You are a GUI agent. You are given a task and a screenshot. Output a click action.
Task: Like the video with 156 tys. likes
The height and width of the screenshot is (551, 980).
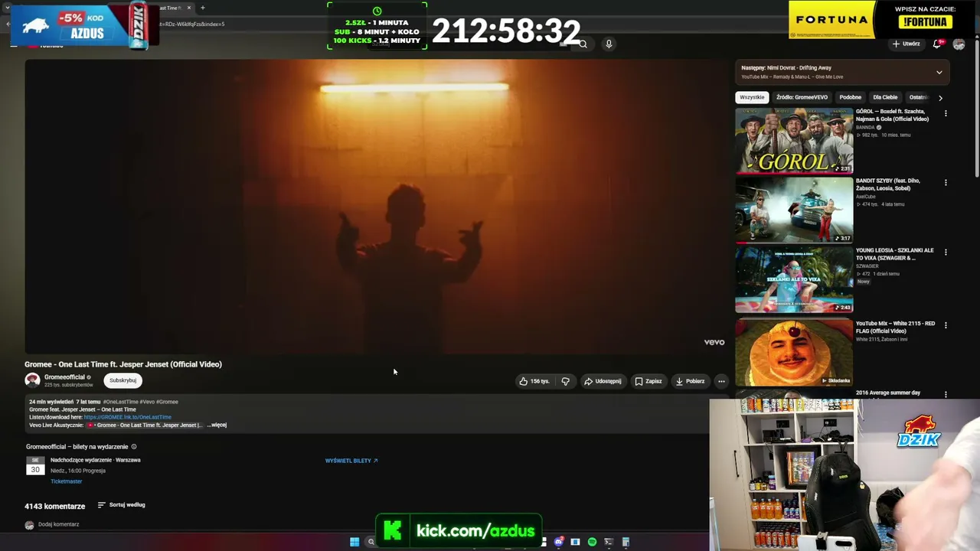(534, 381)
